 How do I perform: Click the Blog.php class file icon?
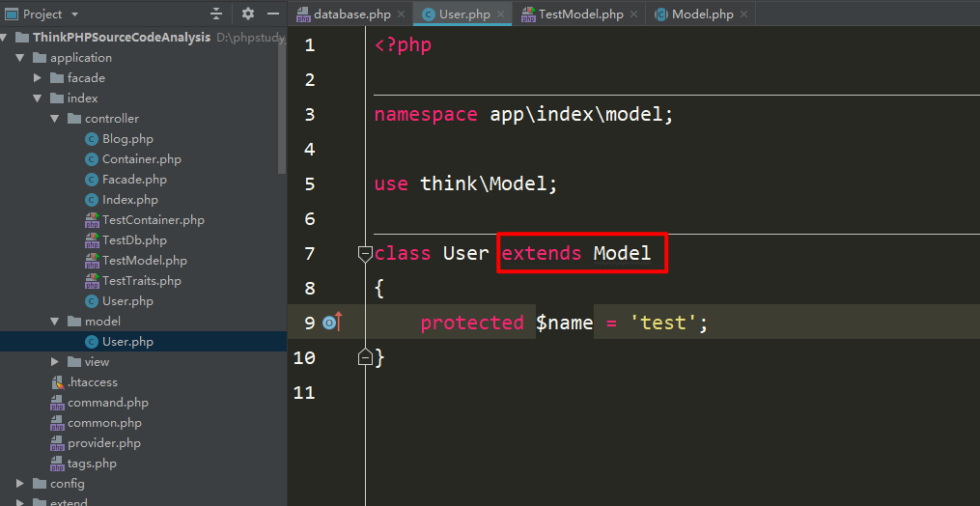(92, 139)
